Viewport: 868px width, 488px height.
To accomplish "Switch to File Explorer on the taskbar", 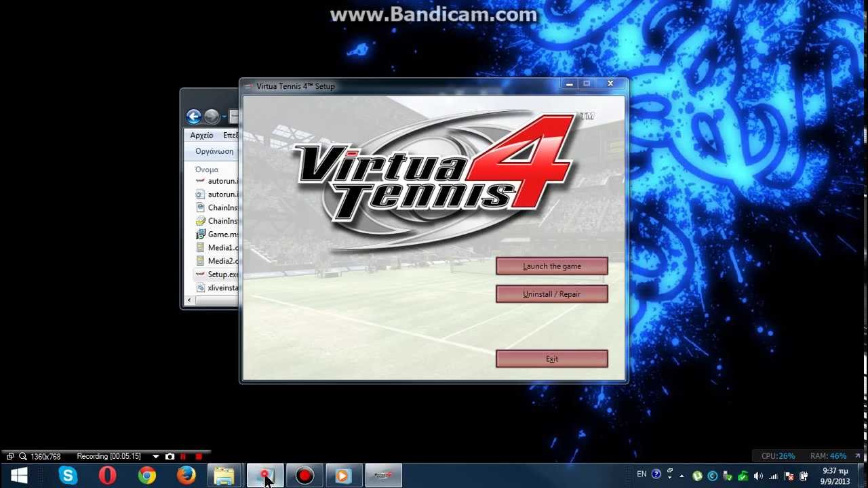I will point(224,476).
